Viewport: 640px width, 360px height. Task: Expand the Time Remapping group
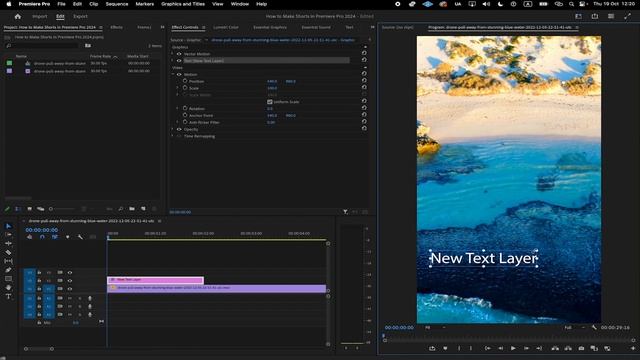pos(173,136)
